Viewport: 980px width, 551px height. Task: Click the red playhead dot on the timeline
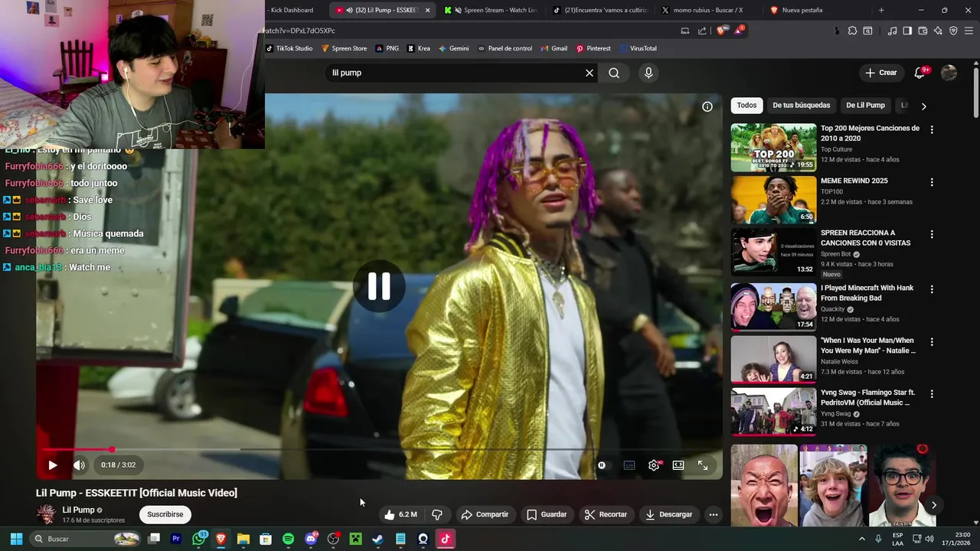(x=112, y=450)
